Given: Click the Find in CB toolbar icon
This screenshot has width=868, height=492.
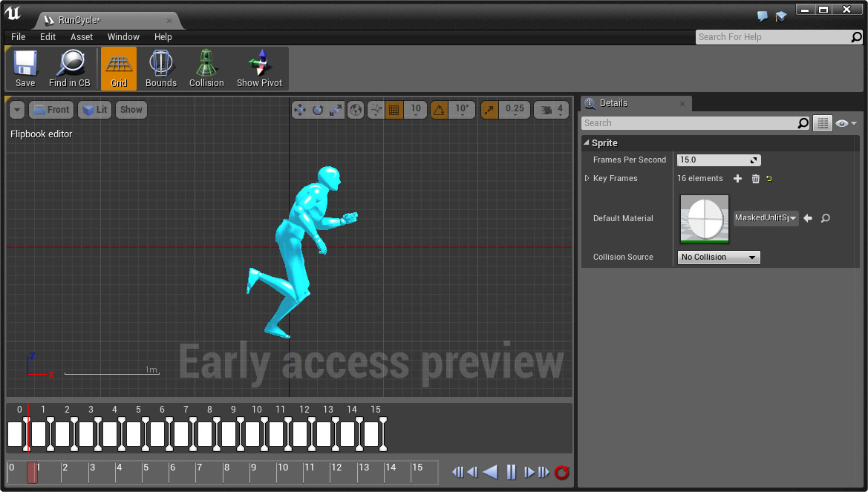Looking at the screenshot, I should pos(70,68).
